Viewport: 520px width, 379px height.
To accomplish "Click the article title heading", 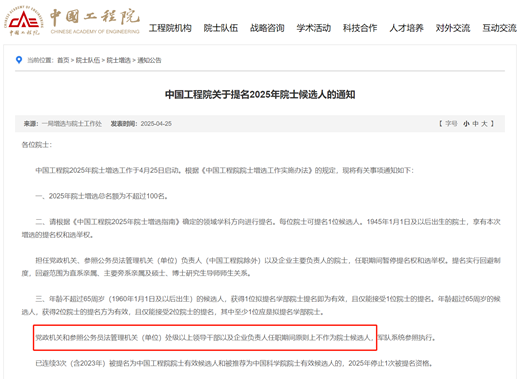I will click(260, 95).
